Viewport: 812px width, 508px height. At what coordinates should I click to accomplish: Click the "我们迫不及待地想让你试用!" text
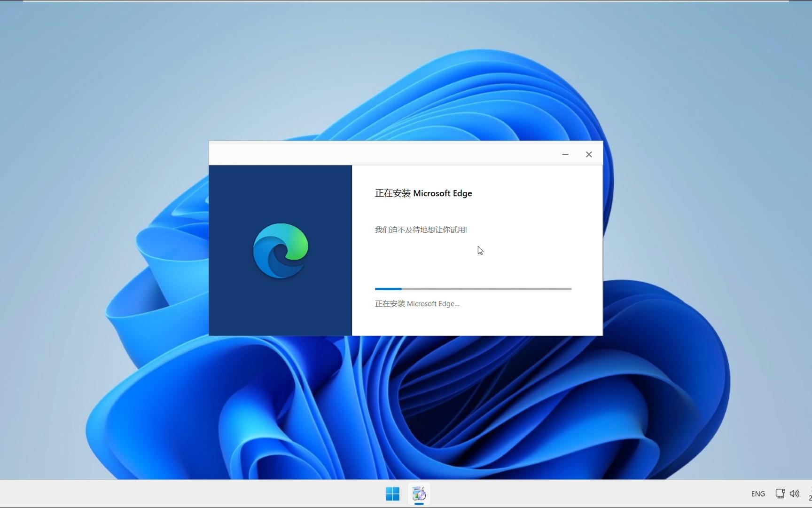click(x=420, y=230)
